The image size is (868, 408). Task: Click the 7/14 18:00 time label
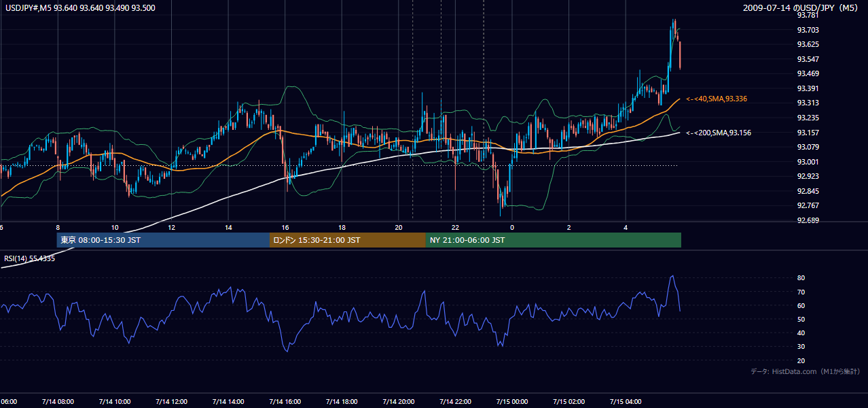tap(342, 402)
